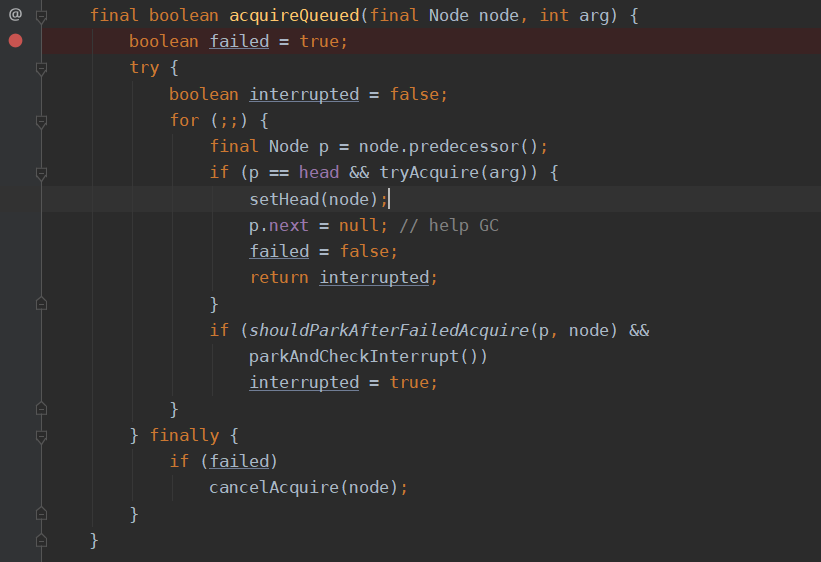Collapse the try block fold marker
Viewport: 821px width, 562px height.
41,69
